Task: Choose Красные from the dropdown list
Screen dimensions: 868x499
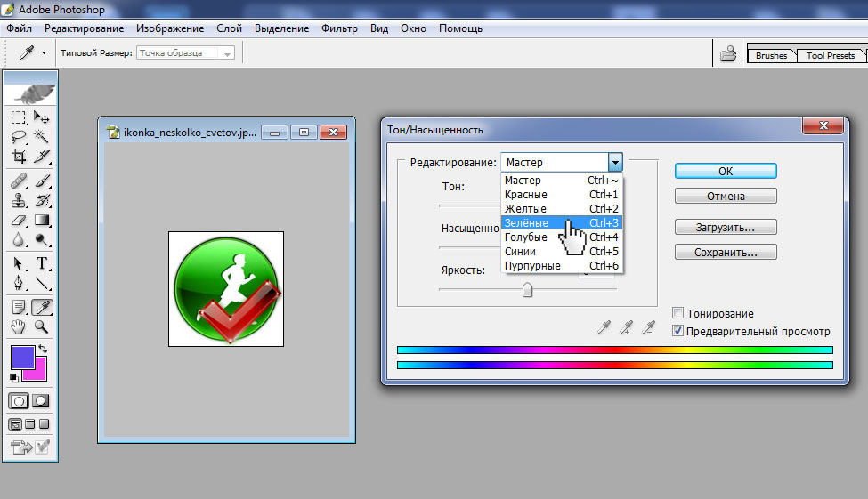Action: coord(562,195)
